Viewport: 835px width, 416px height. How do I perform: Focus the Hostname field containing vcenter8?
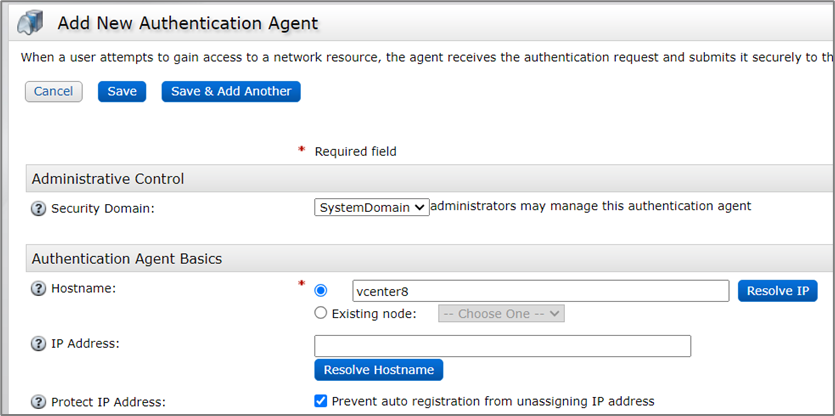(x=540, y=291)
